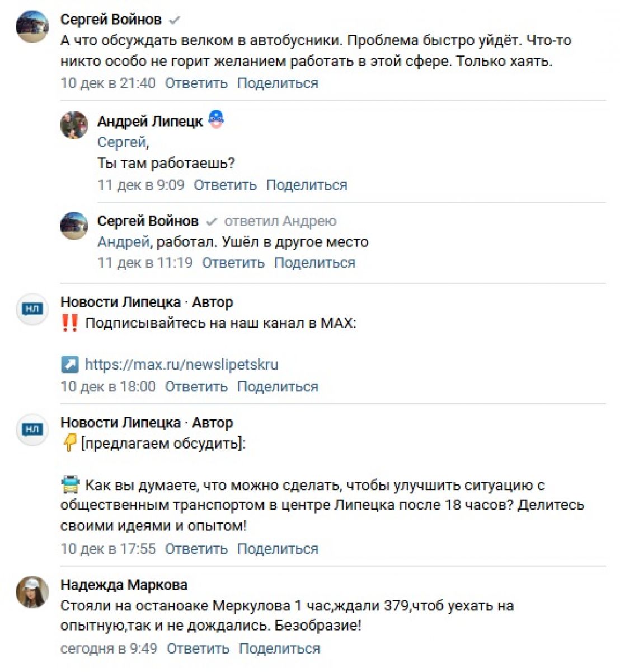This screenshot has width=620, height=672.
Task: Click the Надежда Маркова author name
Action: coord(124,585)
